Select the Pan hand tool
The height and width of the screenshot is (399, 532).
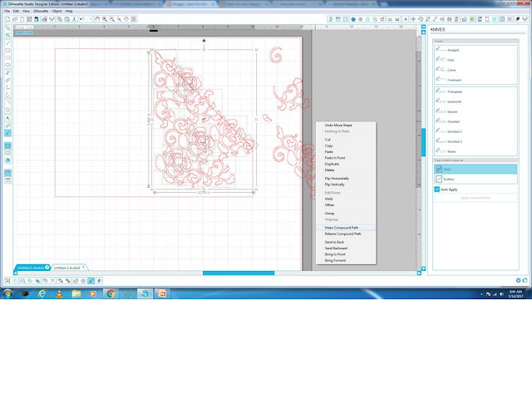pos(97,19)
